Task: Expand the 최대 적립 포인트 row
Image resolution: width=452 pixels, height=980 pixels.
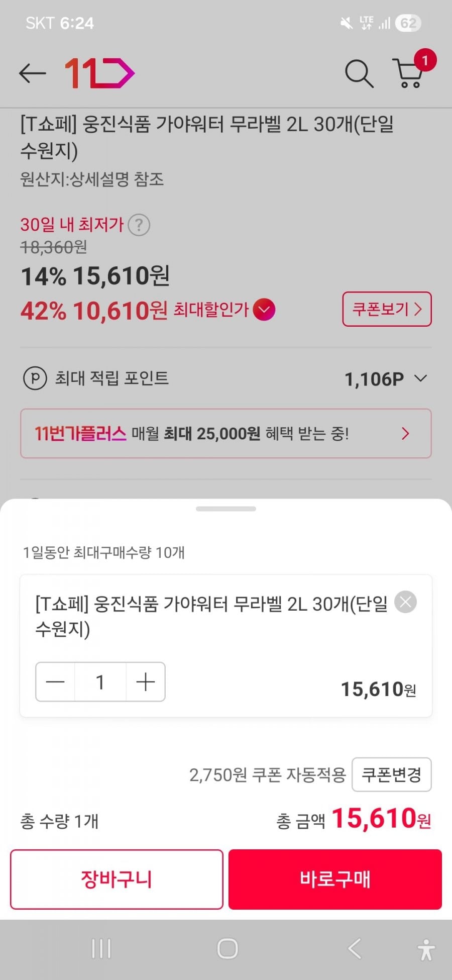Action: [420, 378]
